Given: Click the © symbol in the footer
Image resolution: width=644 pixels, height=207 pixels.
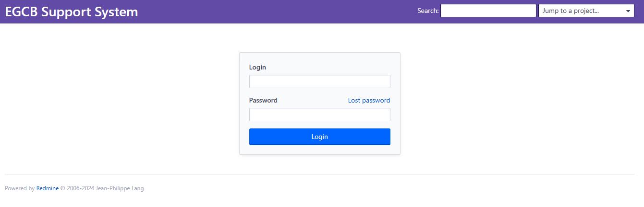Looking at the screenshot, I should [62, 188].
